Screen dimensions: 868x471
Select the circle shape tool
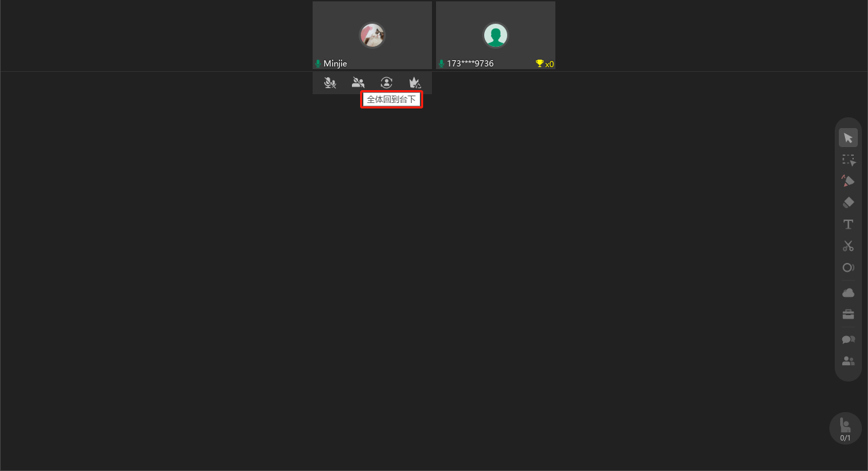click(x=848, y=268)
